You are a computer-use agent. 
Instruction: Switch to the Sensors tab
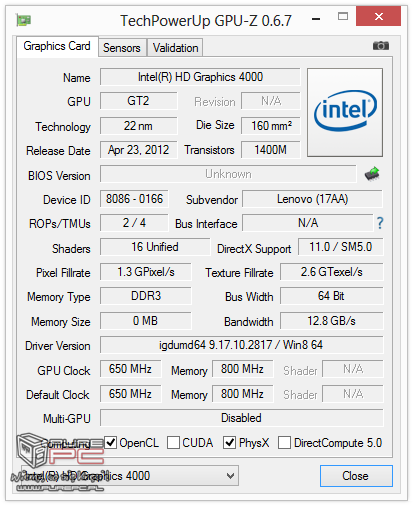(122, 48)
